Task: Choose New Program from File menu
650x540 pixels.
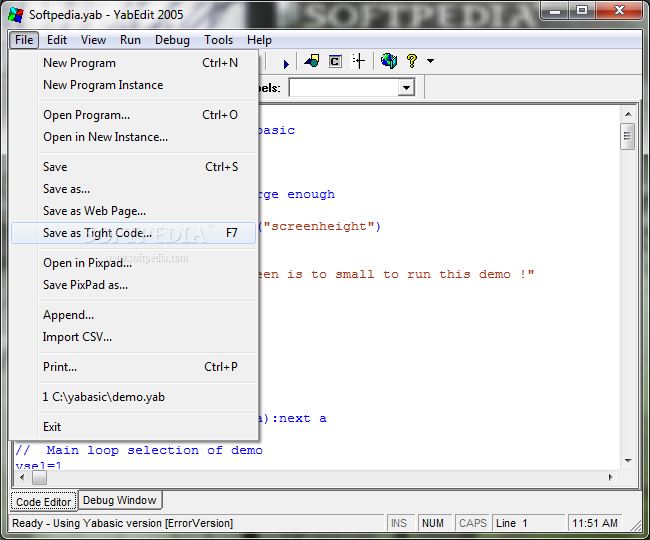Action: click(x=133, y=63)
